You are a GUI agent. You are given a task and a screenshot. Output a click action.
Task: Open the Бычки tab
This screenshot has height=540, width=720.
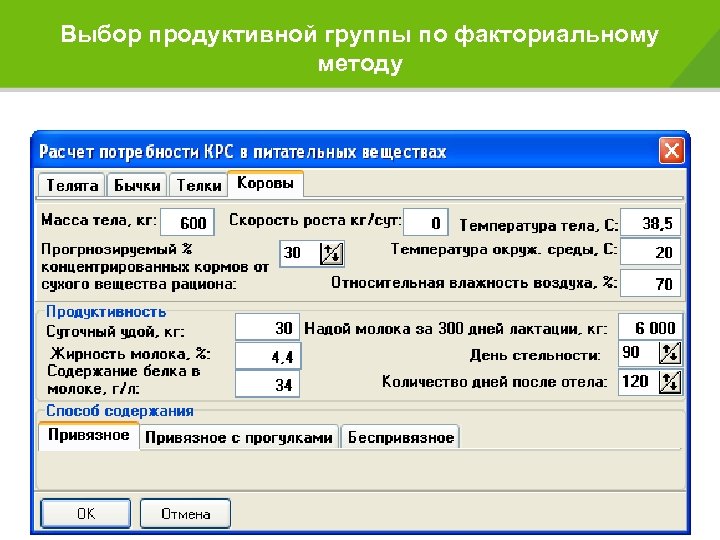point(137,185)
